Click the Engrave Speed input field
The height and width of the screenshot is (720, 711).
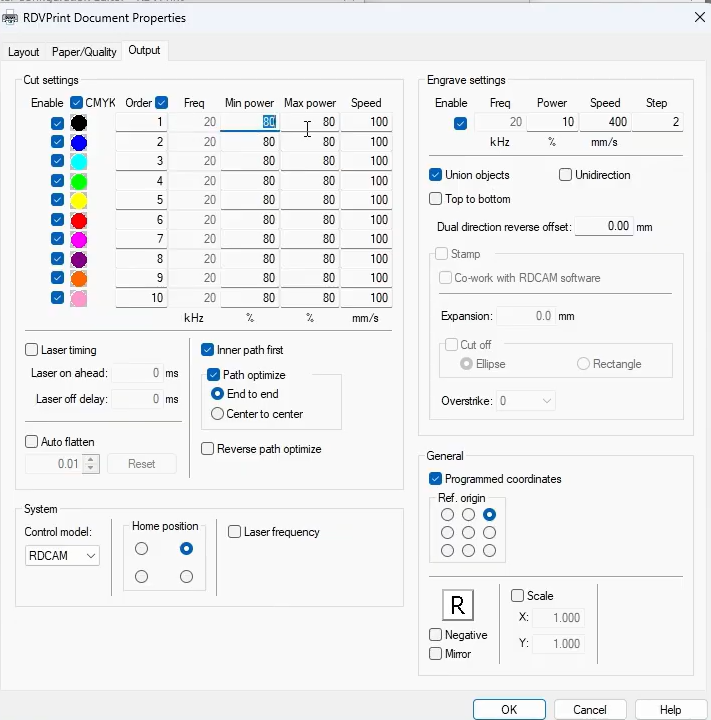[x=604, y=122]
